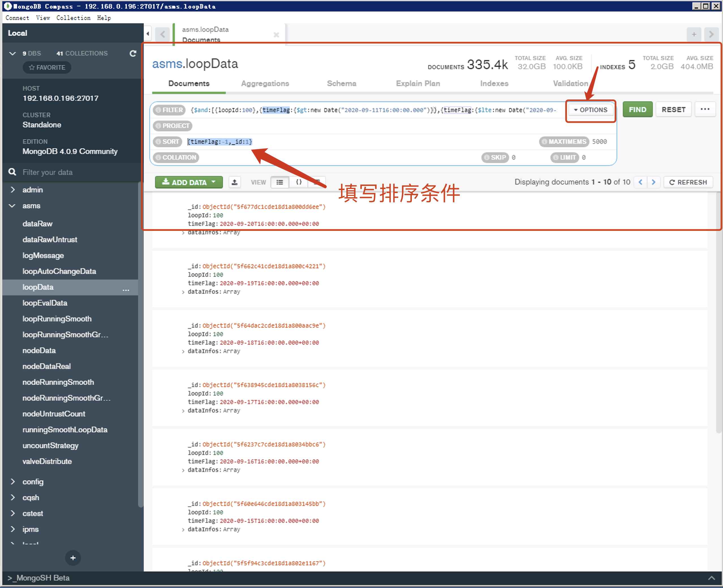Switch to list view of documents
The height and width of the screenshot is (588, 723).
coord(280,182)
